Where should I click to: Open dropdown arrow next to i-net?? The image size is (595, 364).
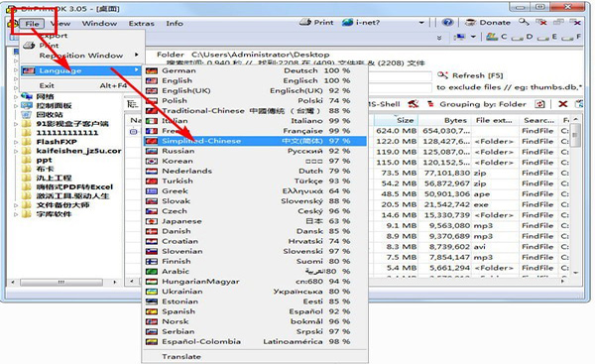pos(421,23)
